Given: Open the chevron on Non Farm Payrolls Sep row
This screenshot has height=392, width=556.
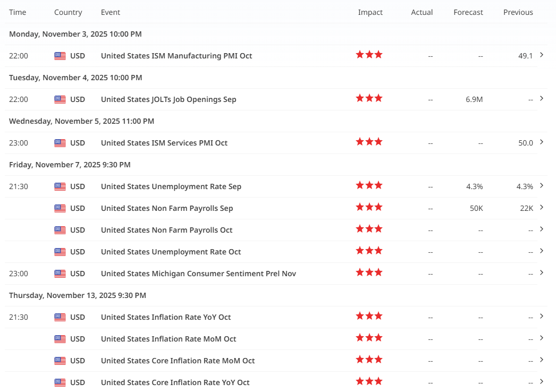Looking at the screenshot, I should pos(541,207).
